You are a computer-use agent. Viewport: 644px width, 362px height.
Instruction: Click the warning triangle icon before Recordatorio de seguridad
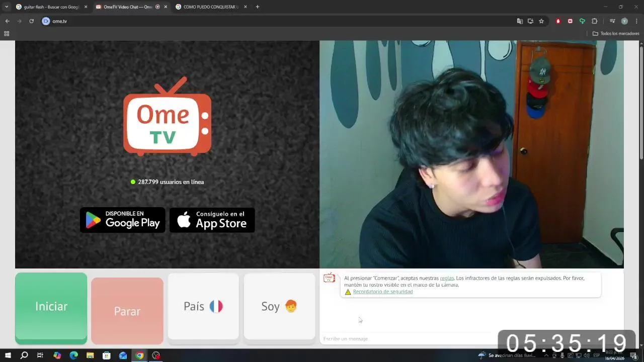348,292
